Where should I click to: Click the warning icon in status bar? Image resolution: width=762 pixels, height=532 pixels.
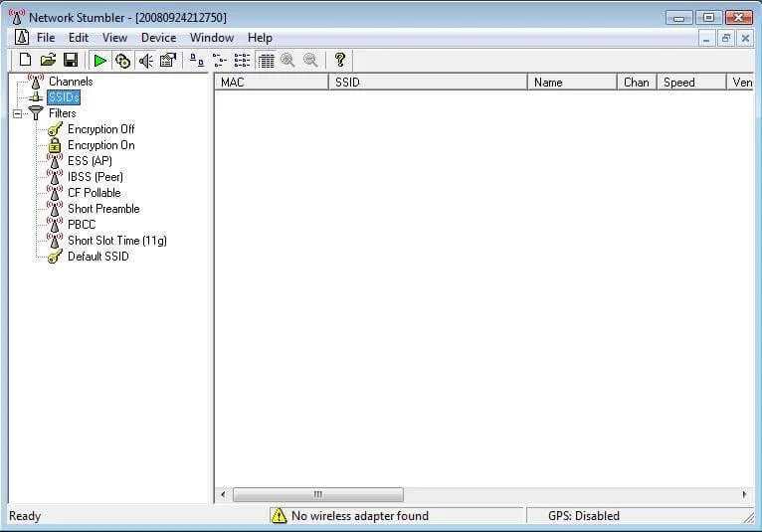point(279,515)
